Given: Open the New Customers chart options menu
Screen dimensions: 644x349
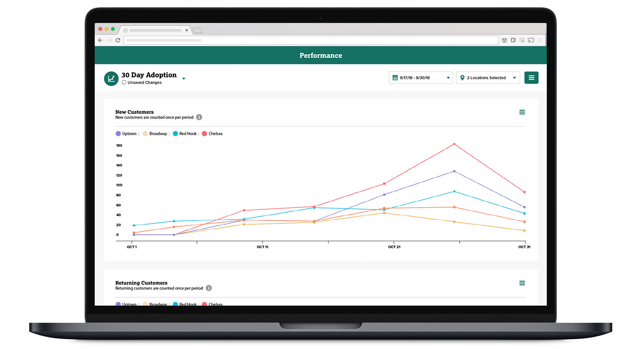Looking at the screenshot, I should [x=522, y=112].
